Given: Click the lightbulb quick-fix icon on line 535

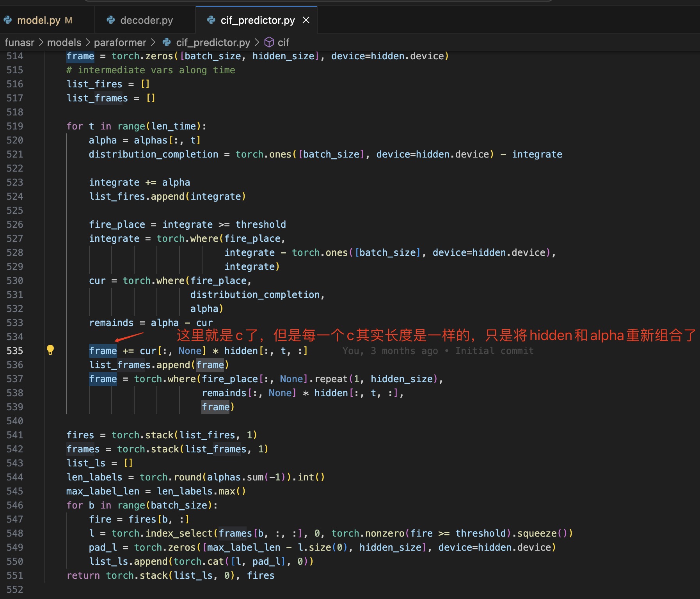Looking at the screenshot, I should click(x=50, y=350).
